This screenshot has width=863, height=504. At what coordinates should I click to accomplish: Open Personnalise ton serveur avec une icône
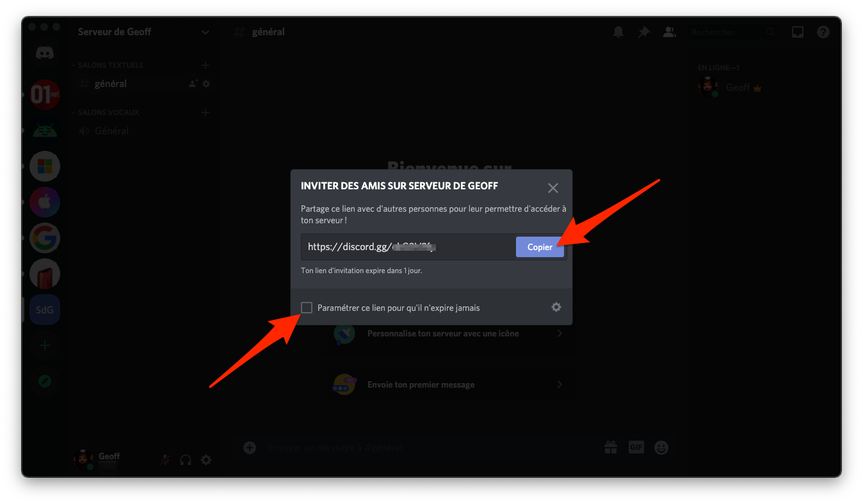pyautogui.click(x=448, y=334)
